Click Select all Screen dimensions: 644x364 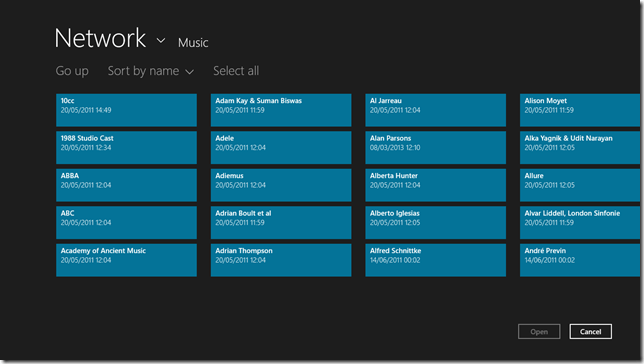point(236,71)
